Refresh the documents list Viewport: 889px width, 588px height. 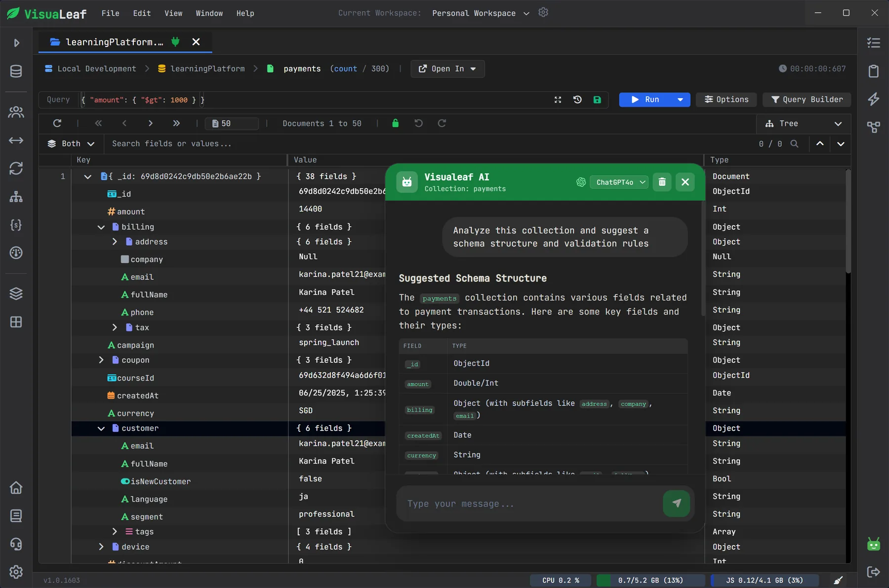coord(57,123)
